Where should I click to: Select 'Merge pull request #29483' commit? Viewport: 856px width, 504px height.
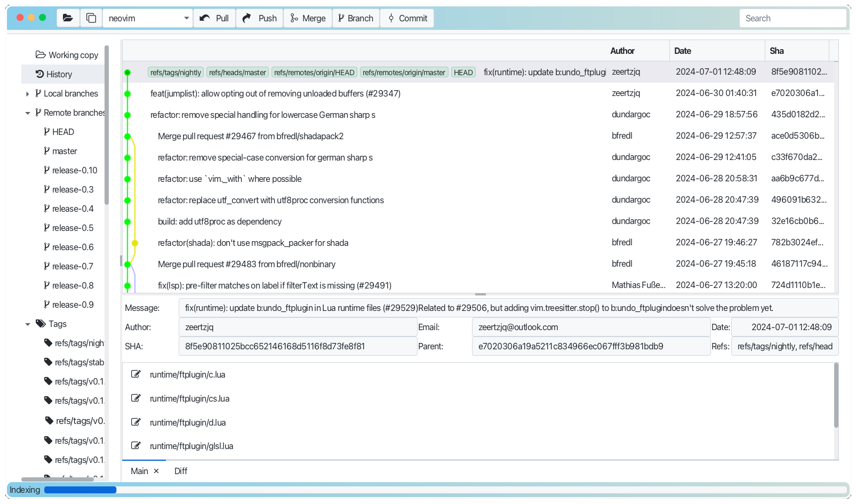point(477,264)
